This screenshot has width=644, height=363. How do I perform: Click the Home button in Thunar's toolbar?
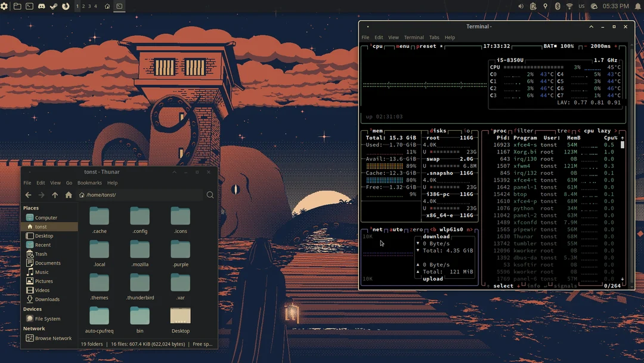(68, 195)
